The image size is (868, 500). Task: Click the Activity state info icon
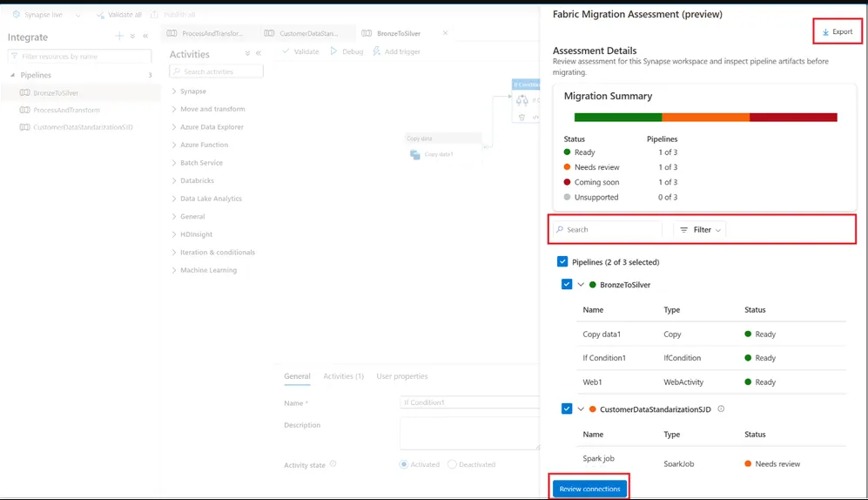tap(333, 464)
